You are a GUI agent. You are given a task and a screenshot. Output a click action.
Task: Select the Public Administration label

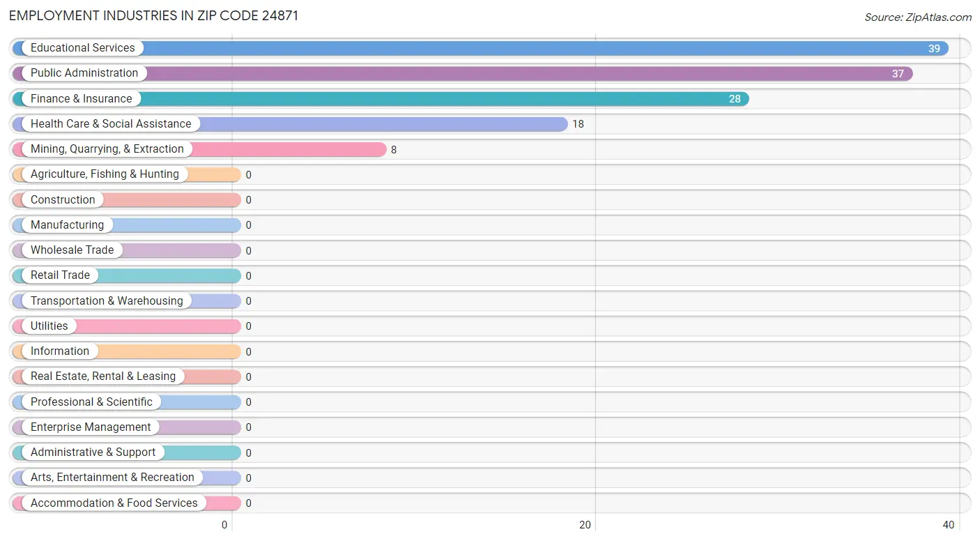click(84, 73)
